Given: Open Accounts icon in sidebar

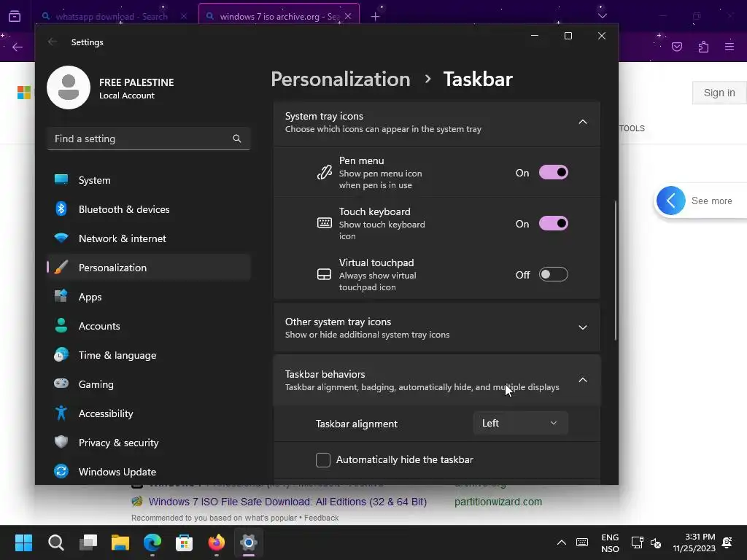Looking at the screenshot, I should pyautogui.click(x=61, y=325).
